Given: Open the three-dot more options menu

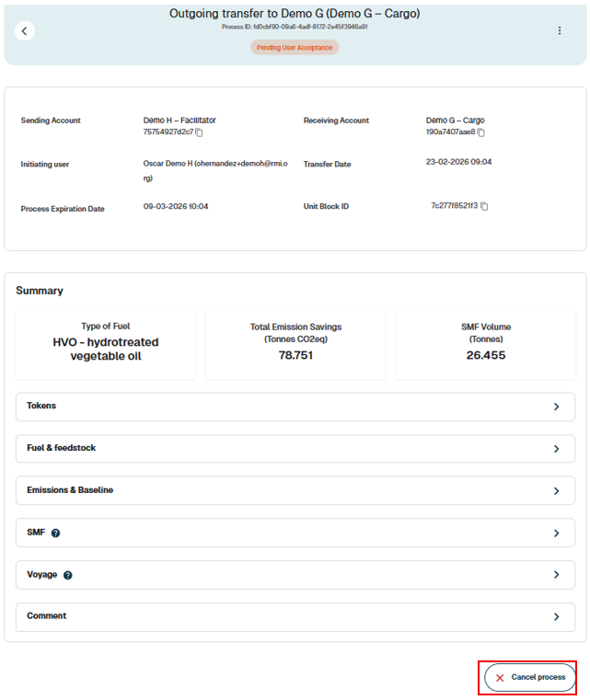Looking at the screenshot, I should pyautogui.click(x=559, y=31).
